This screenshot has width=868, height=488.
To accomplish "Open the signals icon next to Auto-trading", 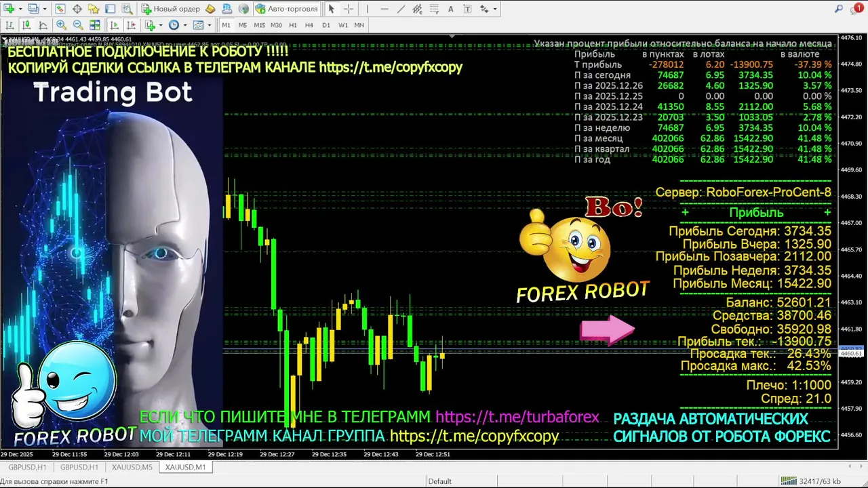I will (x=243, y=9).
